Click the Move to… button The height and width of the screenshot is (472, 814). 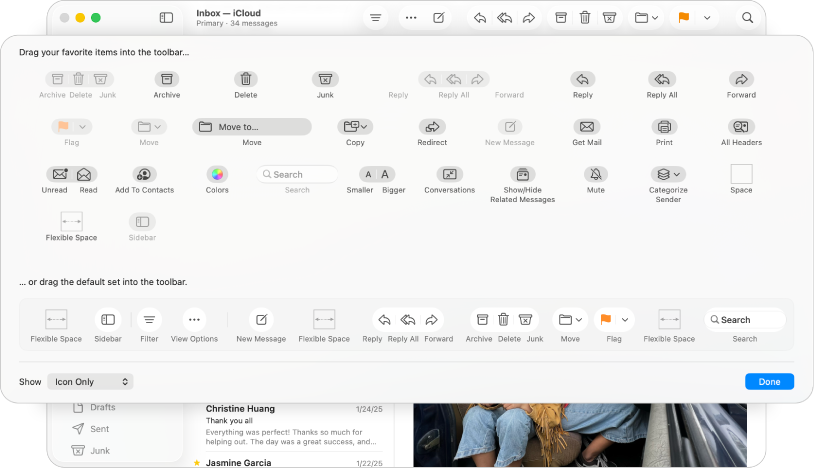252,127
